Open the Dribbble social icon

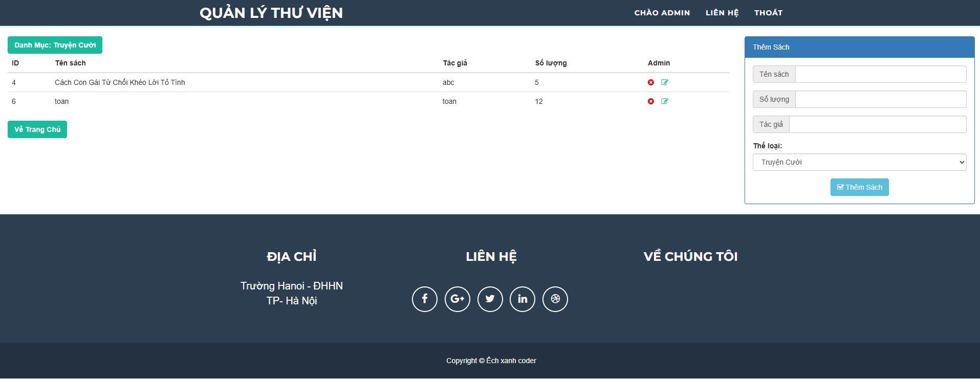coord(555,299)
